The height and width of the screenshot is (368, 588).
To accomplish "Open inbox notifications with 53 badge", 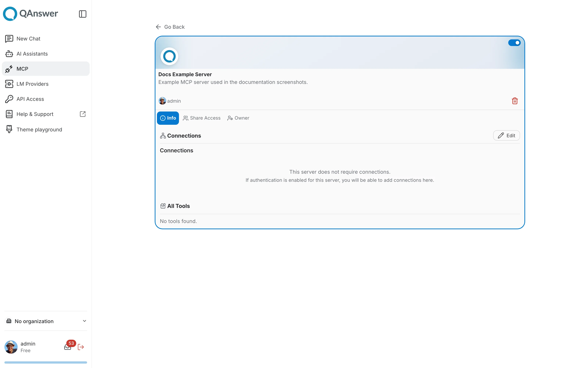I will 68,347.
